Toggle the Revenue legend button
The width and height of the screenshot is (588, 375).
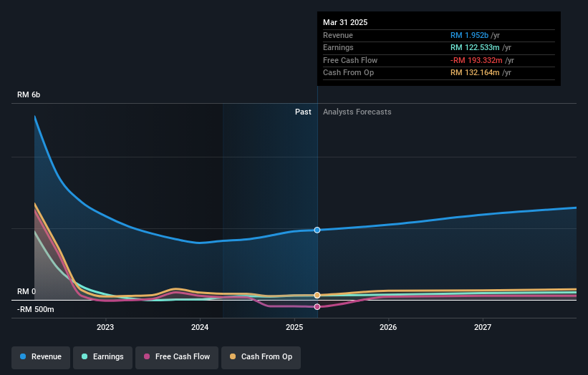point(41,357)
